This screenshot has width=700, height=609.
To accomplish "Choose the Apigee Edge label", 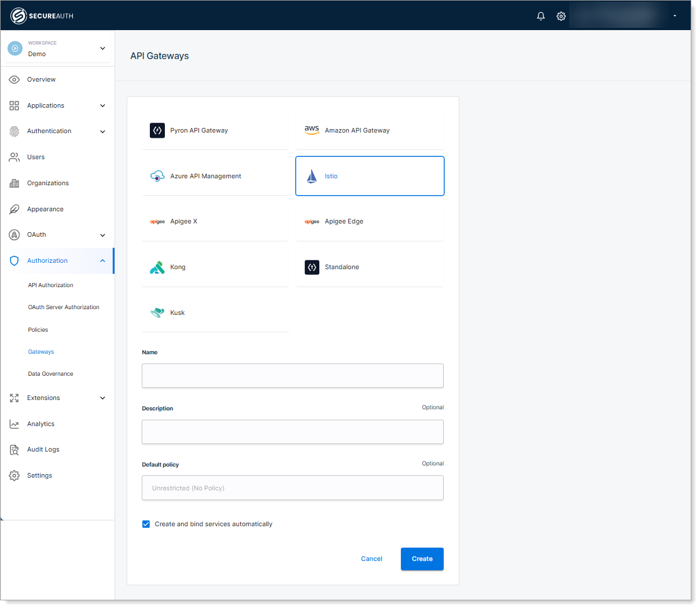I will [344, 222].
